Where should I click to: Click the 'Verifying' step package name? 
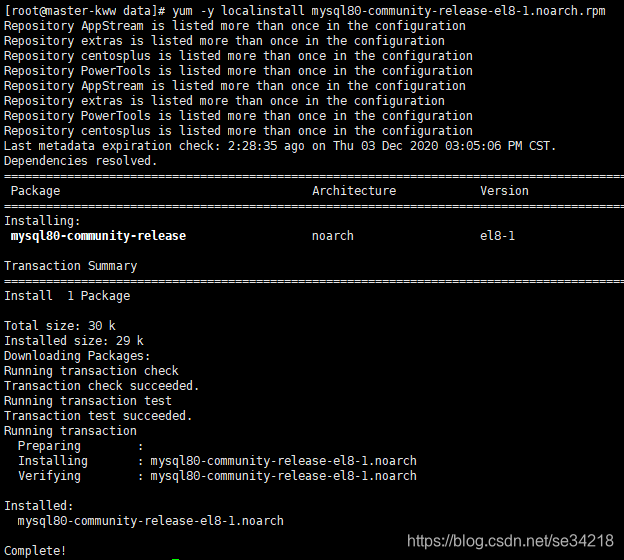click(x=283, y=476)
